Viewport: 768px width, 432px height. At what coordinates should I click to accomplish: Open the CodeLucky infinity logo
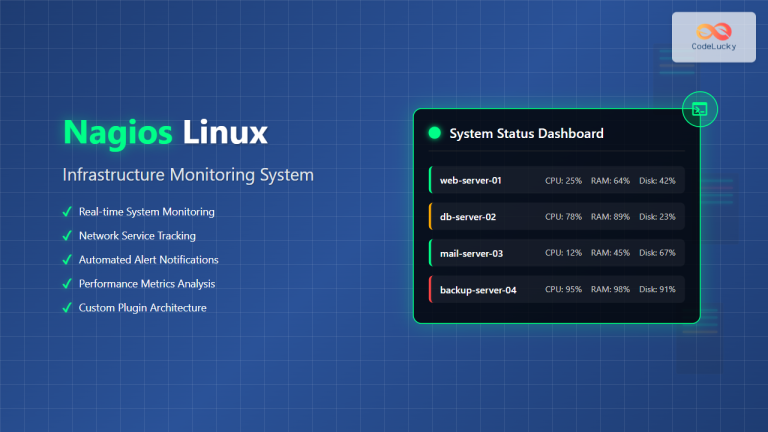(713, 30)
